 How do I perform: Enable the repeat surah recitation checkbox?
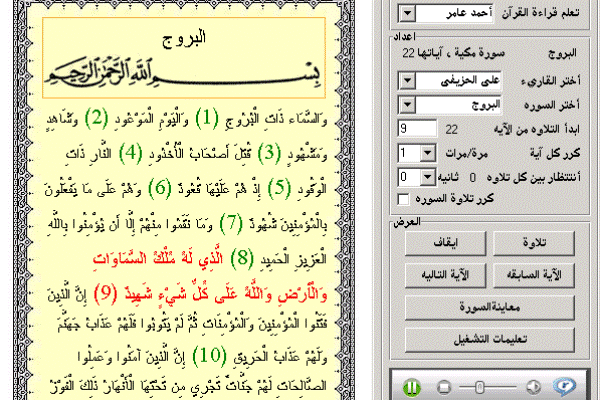[x=403, y=199]
